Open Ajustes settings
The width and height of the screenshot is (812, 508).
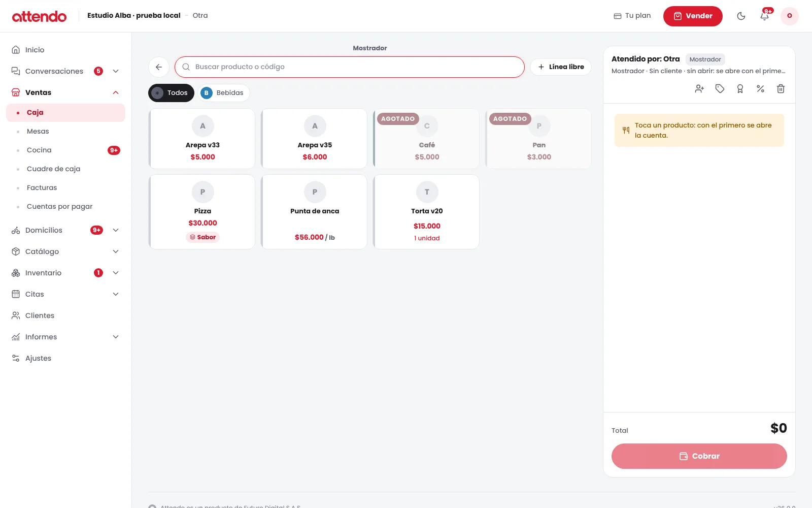point(65,358)
